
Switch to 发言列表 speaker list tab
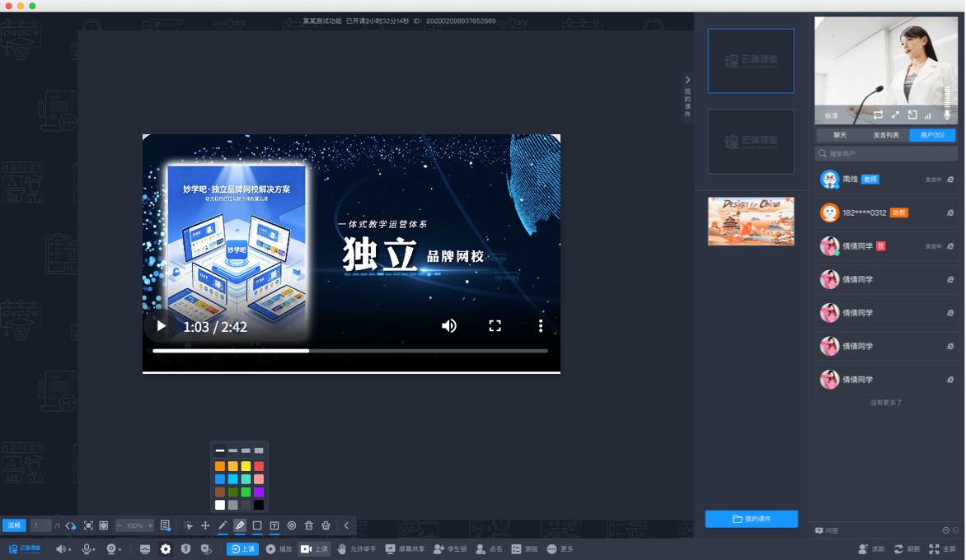tap(886, 135)
